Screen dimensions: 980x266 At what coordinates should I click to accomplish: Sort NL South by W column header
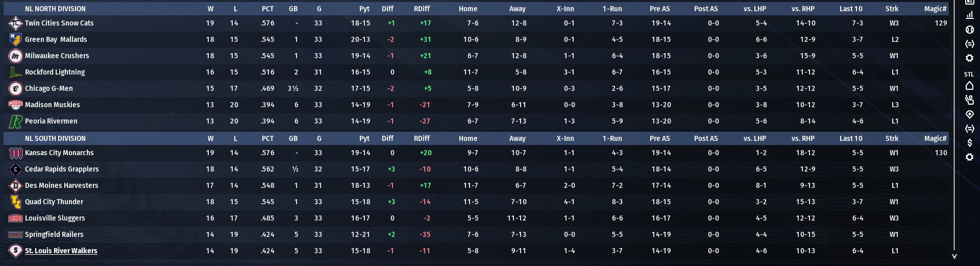pos(210,138)
